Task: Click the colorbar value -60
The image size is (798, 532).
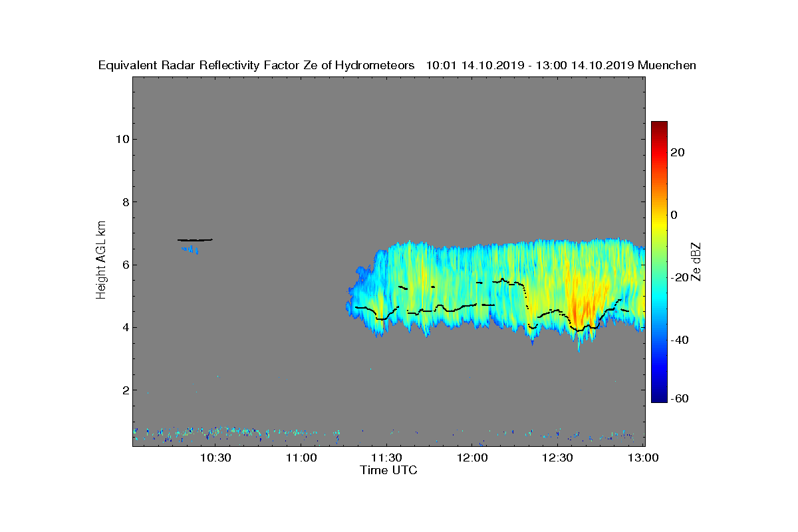Action: (678, 398)
